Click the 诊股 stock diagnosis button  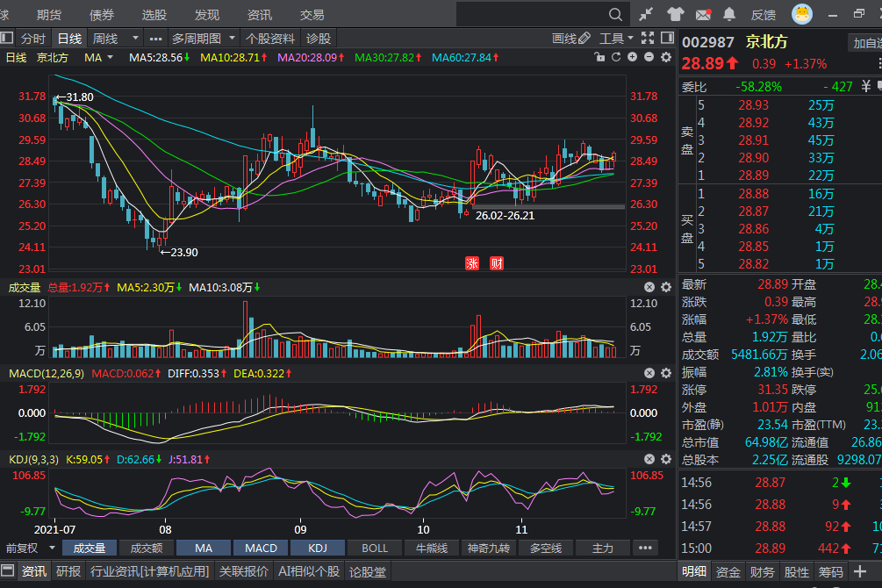(319, 39)
